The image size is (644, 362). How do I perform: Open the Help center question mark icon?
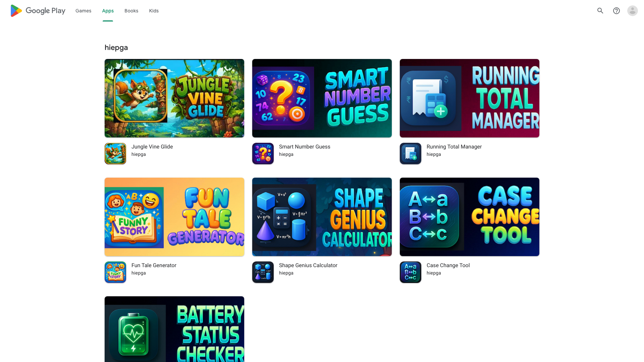(x=616, y=11)
